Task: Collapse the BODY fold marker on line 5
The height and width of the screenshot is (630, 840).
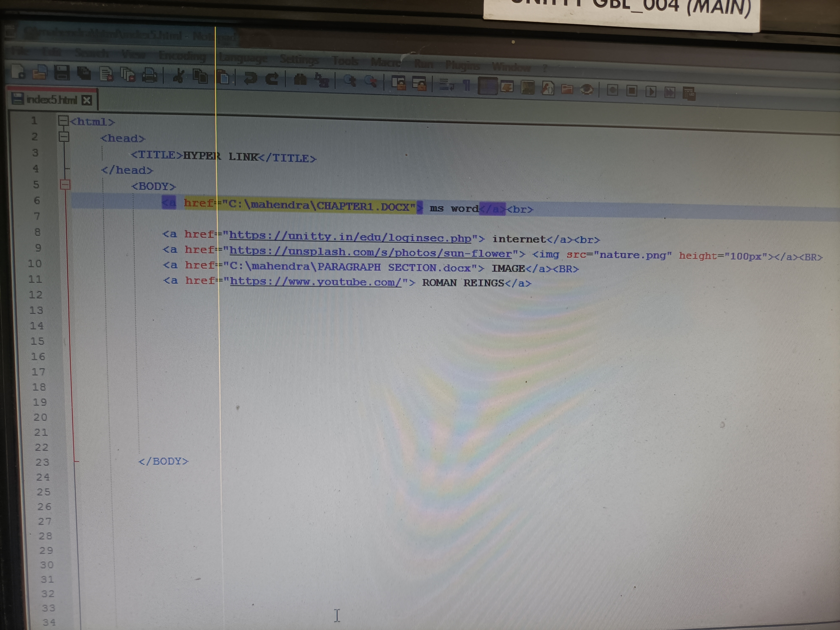Action: [65, 185]
